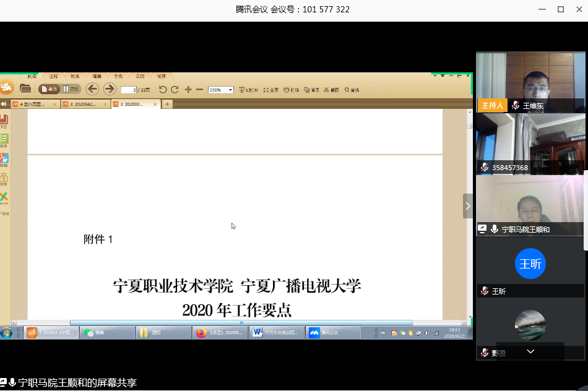The image size is (588, 391).
Task: Open the 编辑 ribbon tab
Action: 97,76
